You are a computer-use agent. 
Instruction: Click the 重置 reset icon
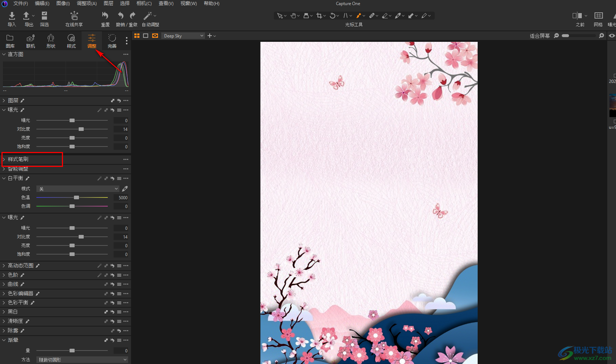105,16
